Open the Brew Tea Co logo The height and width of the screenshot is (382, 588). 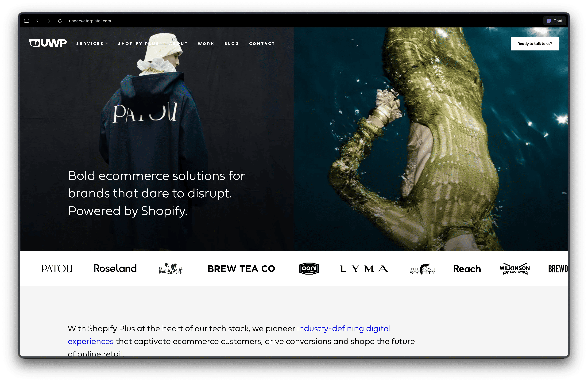[x=241, y=269]
